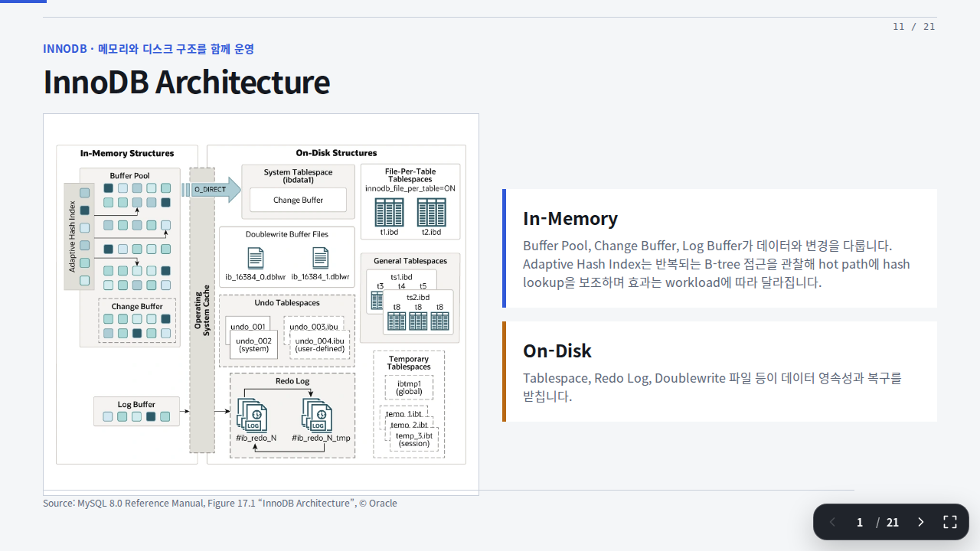Click the undo_002 (system) box
Image resolution: width=980 pixels, height=551 pixels.
tap(253, 344)
